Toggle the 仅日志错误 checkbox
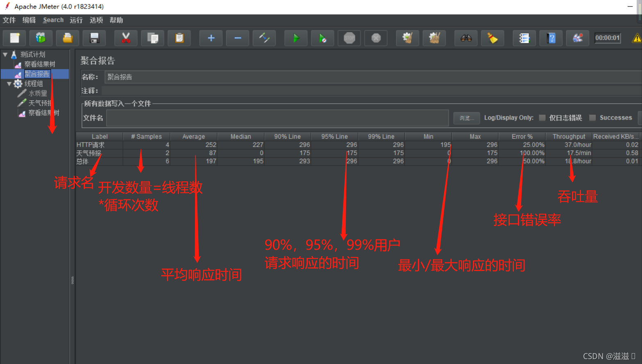Image resolution: width=642 pixels, height=364 pixels. coord(542,118)
